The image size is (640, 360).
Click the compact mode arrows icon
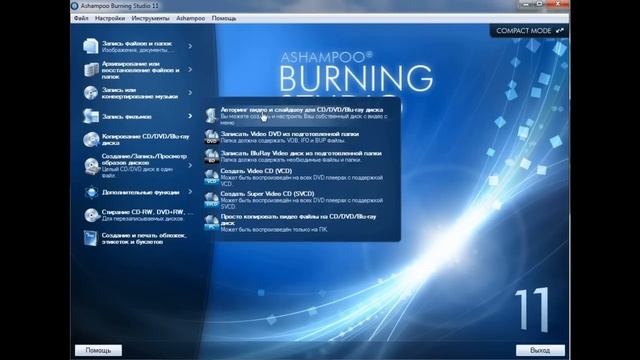click(x=560, y=31)
